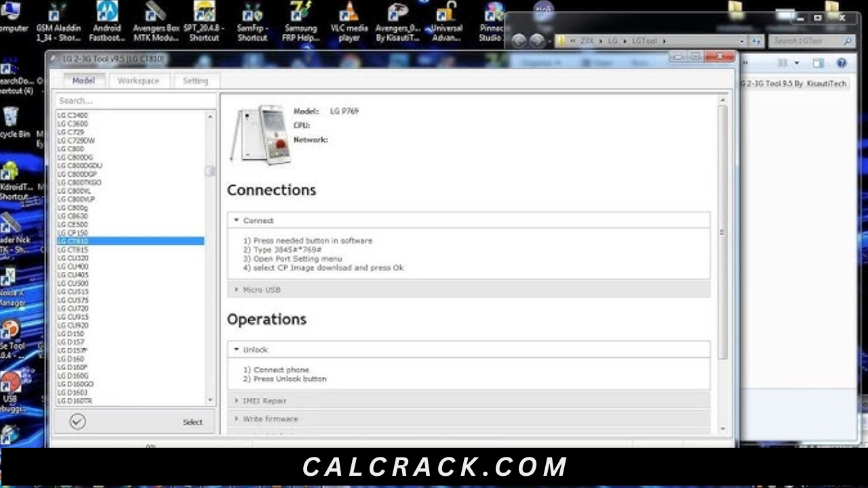Switch to the Workspace tab
This screenshot has width=868, height=488.
click(138, 81)
